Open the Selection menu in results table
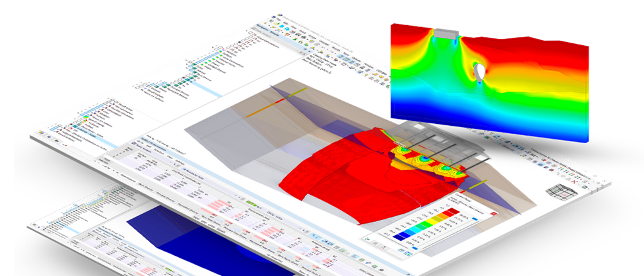This screenshot has height=276, width=644. click(159, 152)
